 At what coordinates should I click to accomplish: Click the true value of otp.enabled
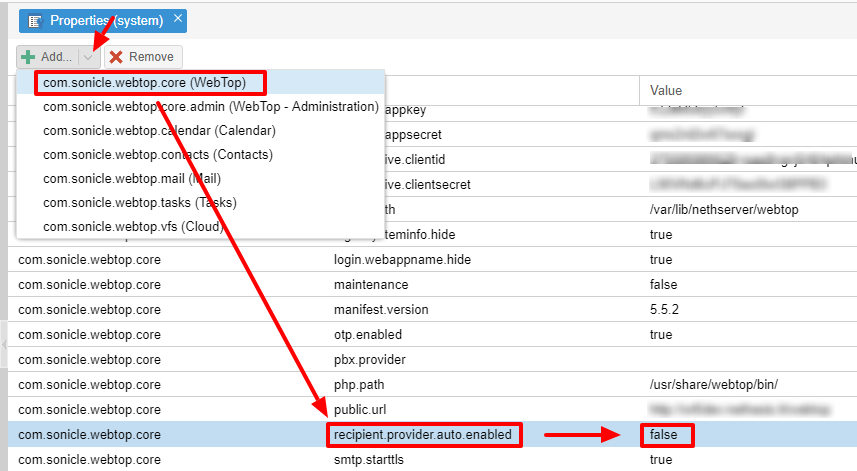[661, 334]
